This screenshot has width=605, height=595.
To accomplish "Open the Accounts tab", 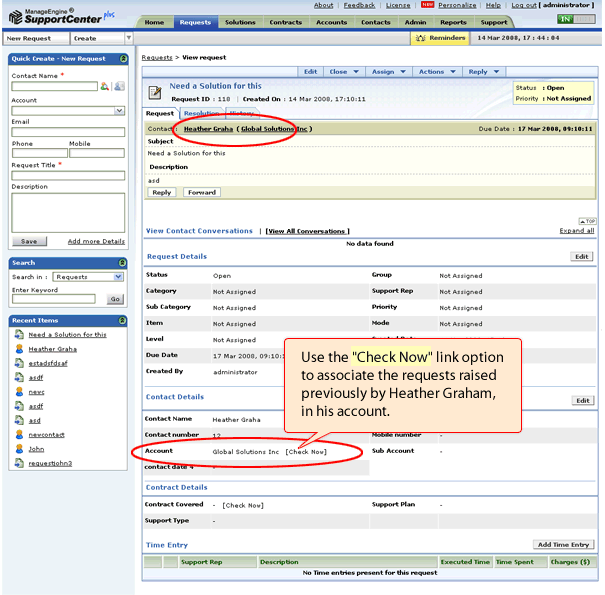I will 331,22.
